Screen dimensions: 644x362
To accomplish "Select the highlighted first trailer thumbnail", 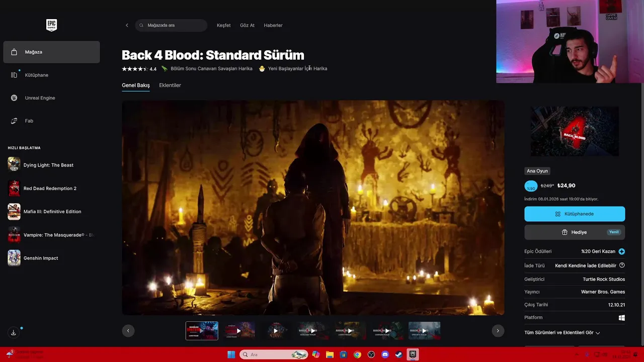I will click(202, 331).
